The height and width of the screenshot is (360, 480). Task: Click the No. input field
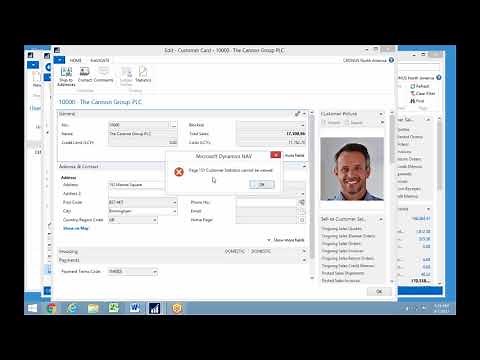click(139, 125)
